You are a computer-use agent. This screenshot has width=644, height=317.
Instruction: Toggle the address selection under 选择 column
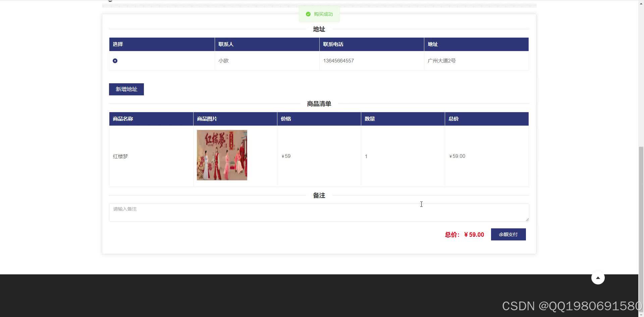tap(115, 61)
